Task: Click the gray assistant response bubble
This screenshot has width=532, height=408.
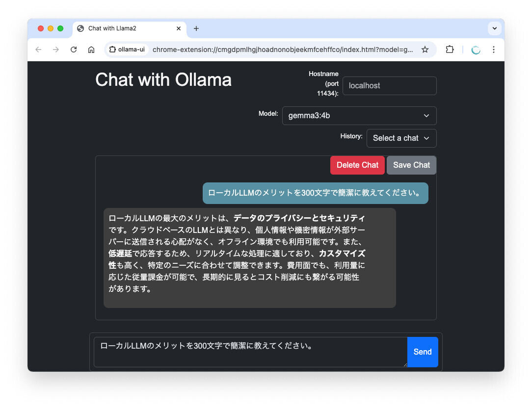Action: point(250,258)
